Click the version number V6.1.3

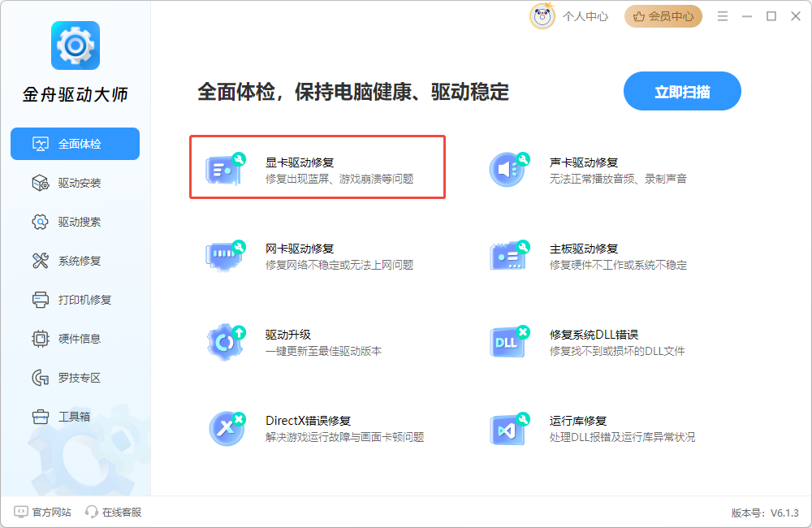784,513
